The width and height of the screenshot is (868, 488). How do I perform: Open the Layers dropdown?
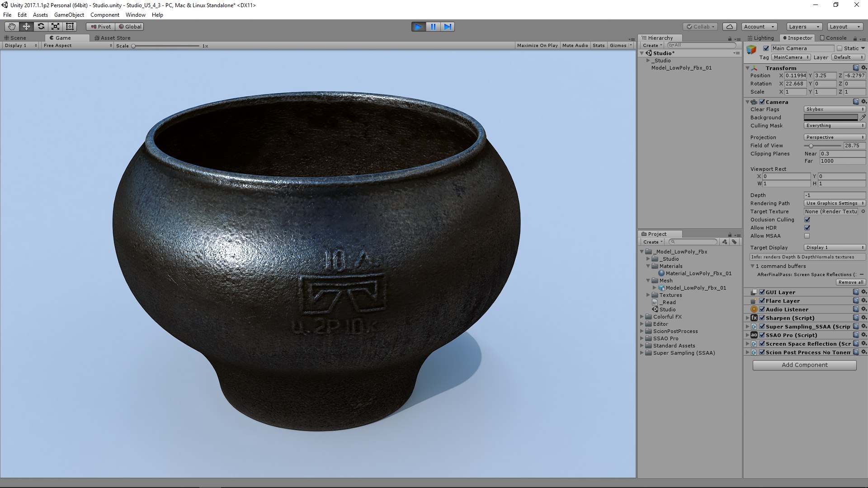point(804,27)
